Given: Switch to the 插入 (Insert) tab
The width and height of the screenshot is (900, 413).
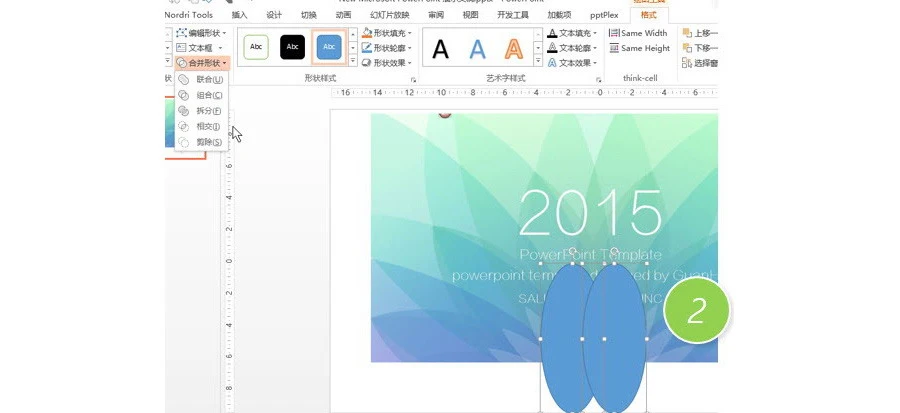Looking at the screenshot, I should (x=240, y=15).
